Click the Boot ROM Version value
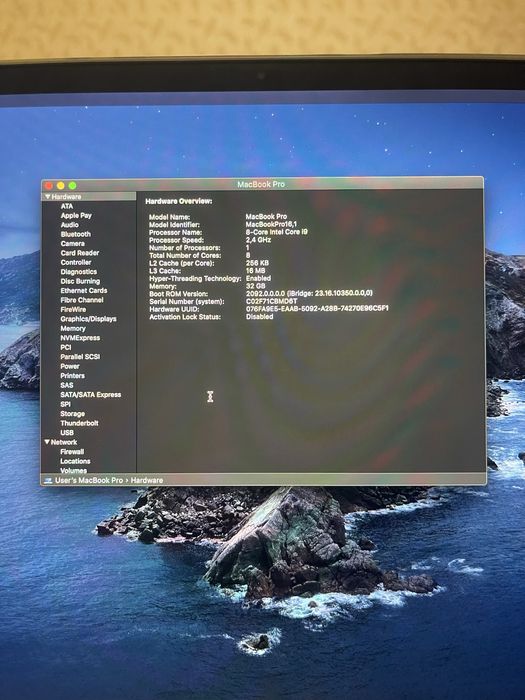The image size is (525, 700). (309, 293)
